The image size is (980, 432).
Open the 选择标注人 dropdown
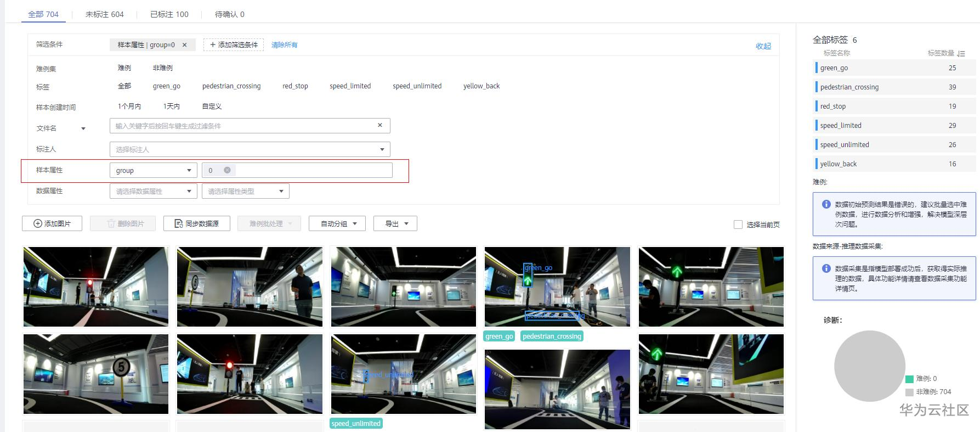[x=250, y=149]
